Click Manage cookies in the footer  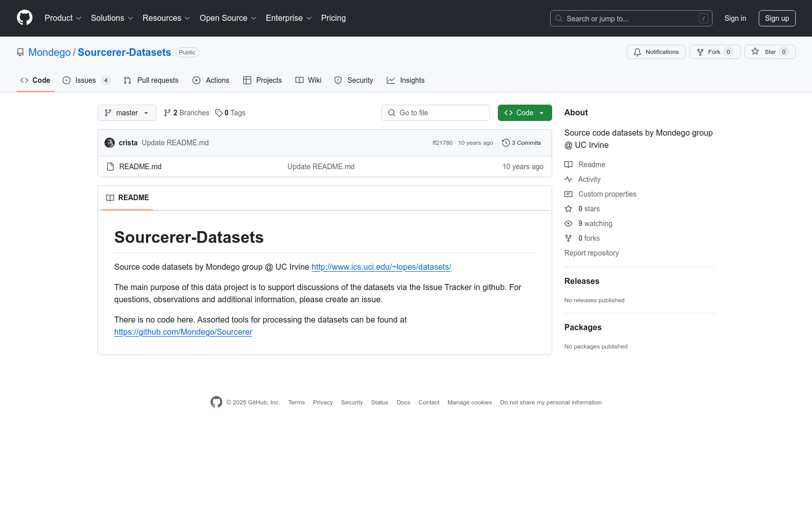[469, 402]
